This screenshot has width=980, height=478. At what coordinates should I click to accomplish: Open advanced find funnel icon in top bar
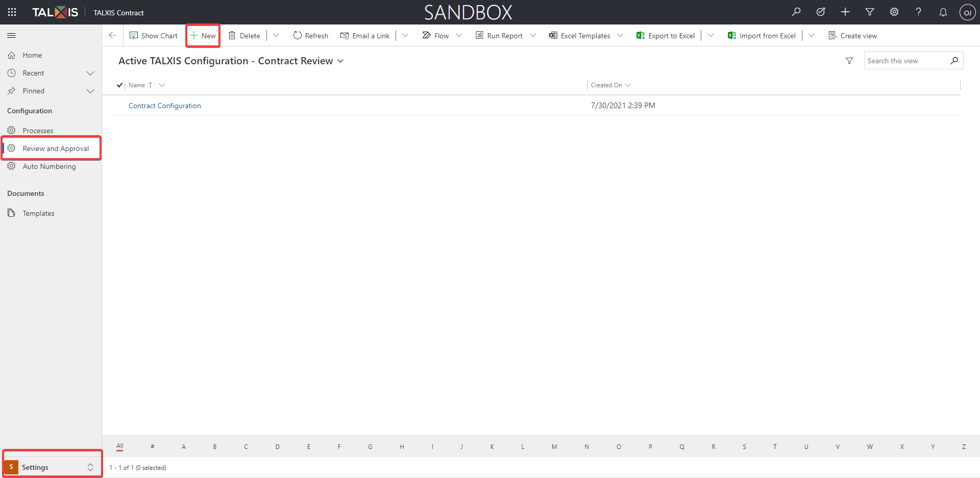870,12
